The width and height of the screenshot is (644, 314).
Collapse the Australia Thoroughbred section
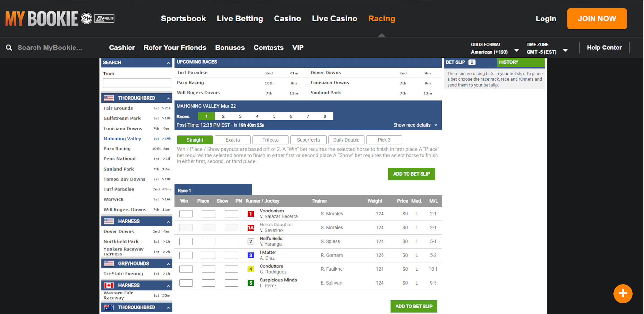click(x=168, y=307)
